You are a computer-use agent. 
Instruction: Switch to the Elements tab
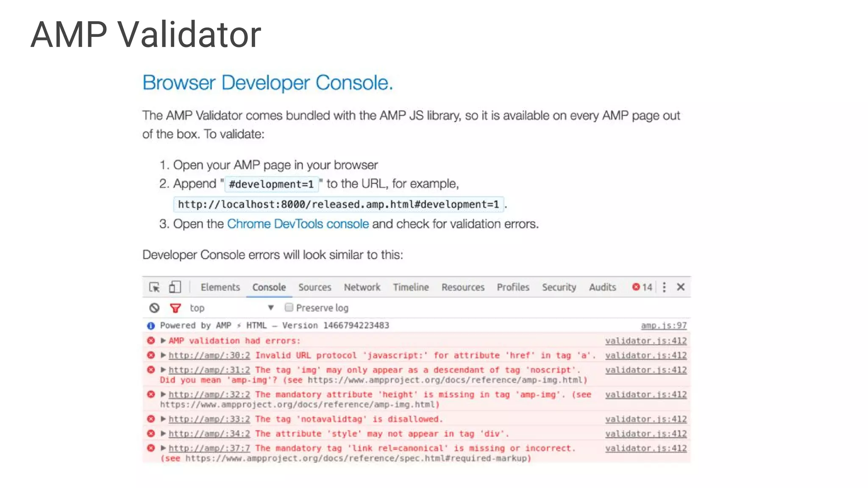point(220,287)
